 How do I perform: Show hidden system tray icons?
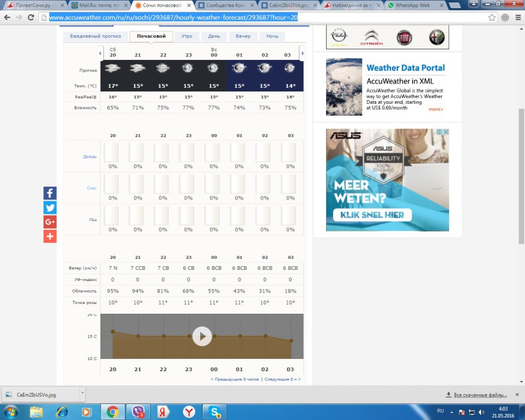click(451, 411)
